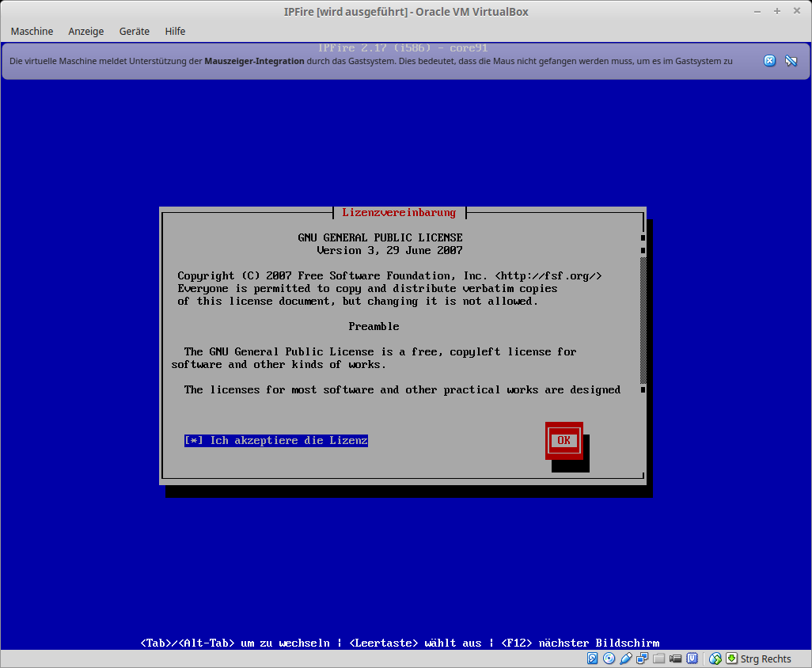Maximize the VirtualBox window
The image size is (812, 668).
tap(777, 11)
